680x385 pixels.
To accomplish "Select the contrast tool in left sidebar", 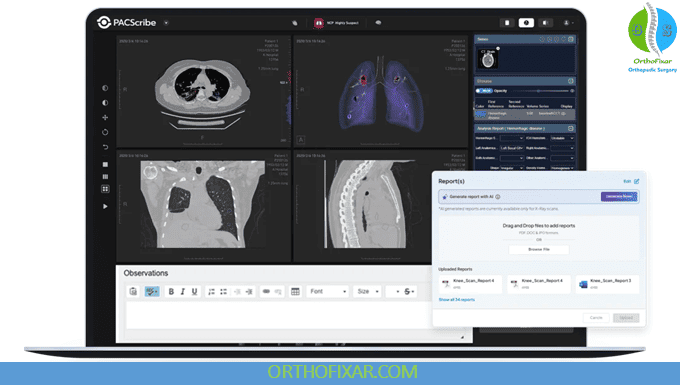I will click(105, 88).
